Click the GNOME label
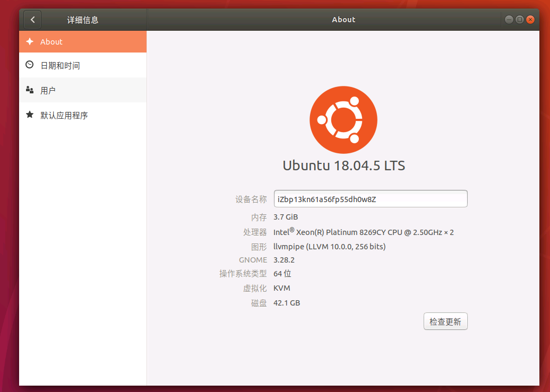 point(253,260)
